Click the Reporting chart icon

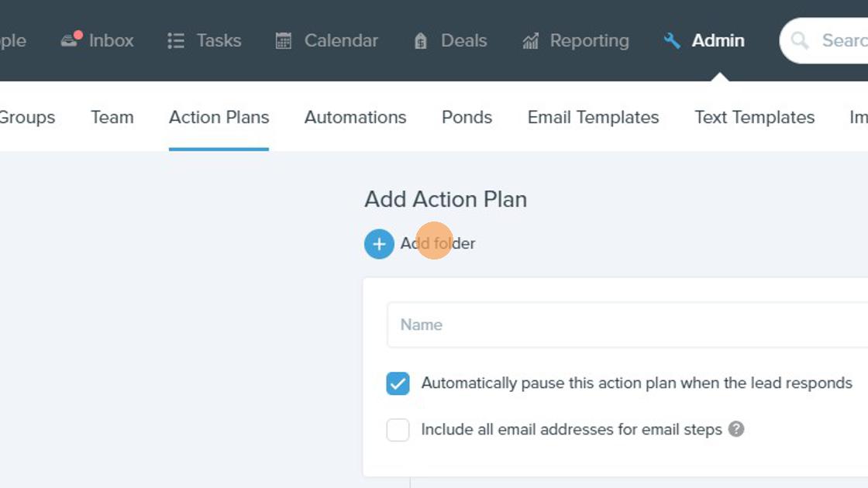[x=530, y=41]
